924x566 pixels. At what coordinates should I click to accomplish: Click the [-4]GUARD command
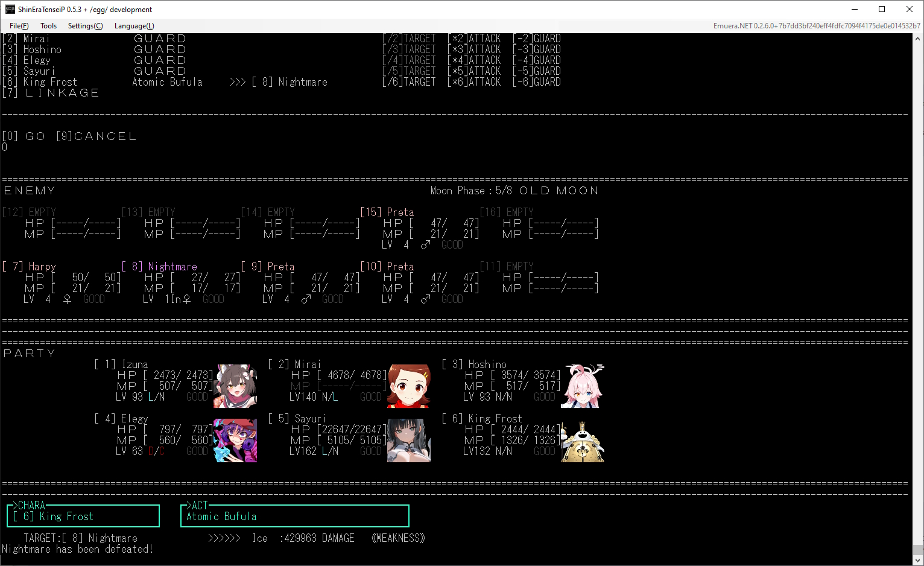click(537, 60)
